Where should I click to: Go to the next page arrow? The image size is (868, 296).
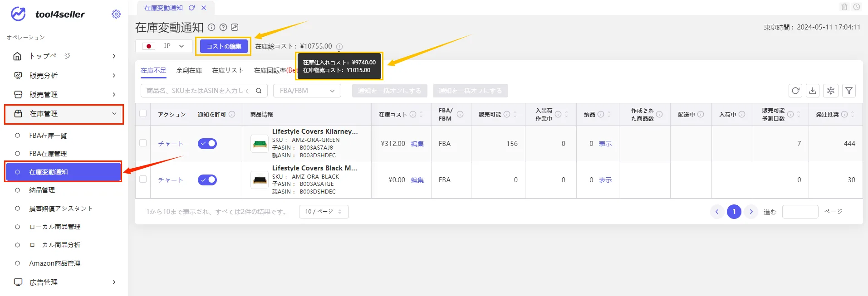(751, 212)
